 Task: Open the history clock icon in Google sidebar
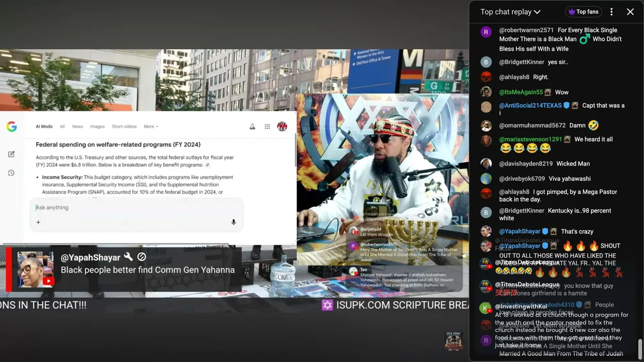pyautogui.click(x=11, y=173)
